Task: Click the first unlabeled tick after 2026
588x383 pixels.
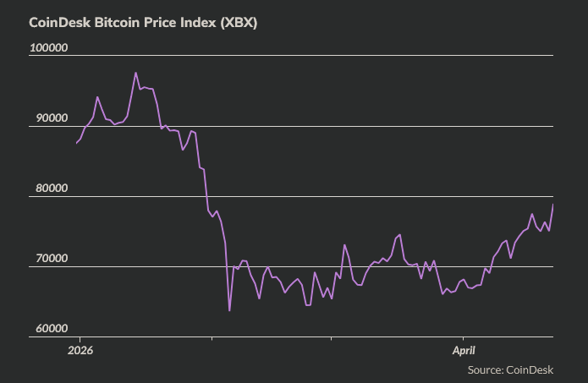Action: pyautogui.click(x=212, y=339)
